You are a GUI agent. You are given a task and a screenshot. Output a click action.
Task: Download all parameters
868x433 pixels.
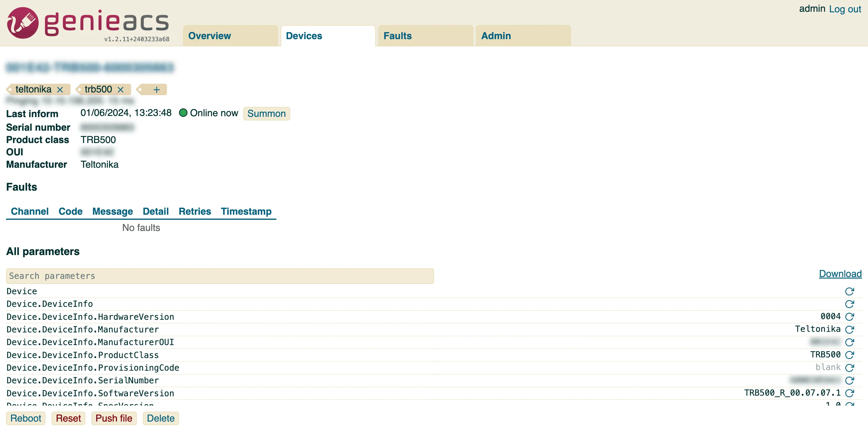(x=840, y=274)
